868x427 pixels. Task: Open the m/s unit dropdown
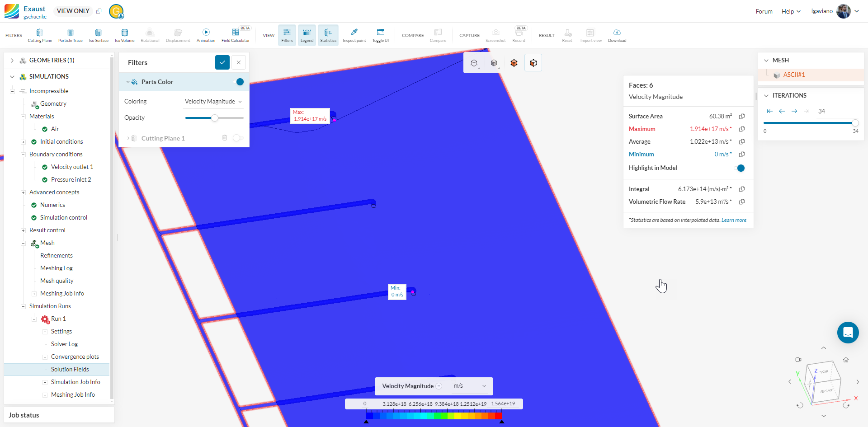[x=470, y=386]
